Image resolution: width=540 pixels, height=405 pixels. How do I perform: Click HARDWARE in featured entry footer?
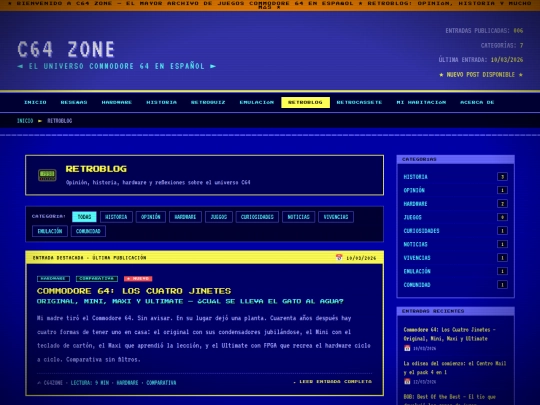[x=127, y=383]
